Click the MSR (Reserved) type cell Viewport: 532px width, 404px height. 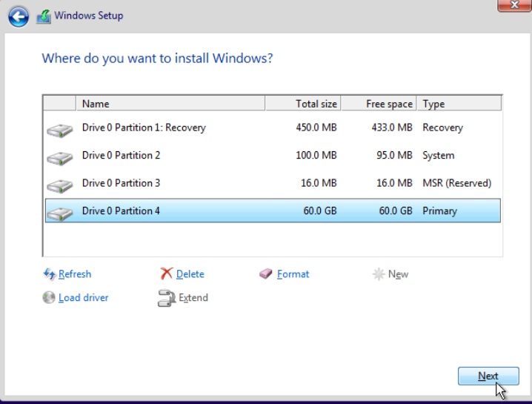click(x=456, y=183)
